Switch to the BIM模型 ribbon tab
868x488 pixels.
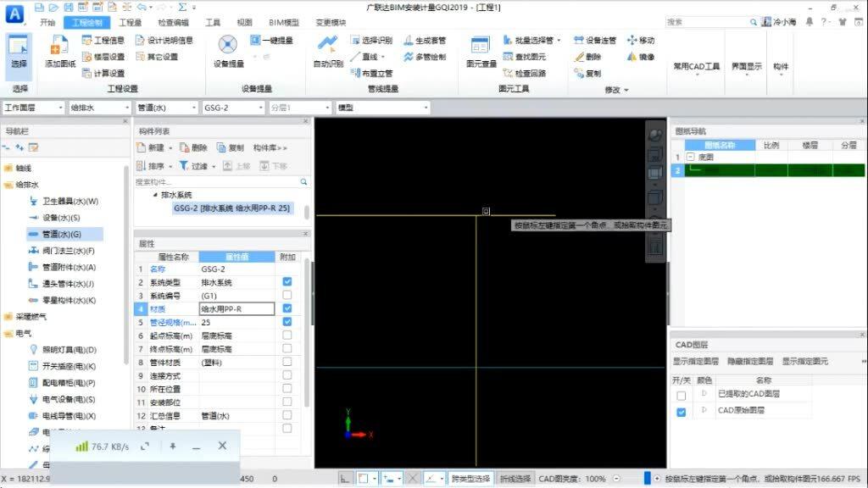284,23
